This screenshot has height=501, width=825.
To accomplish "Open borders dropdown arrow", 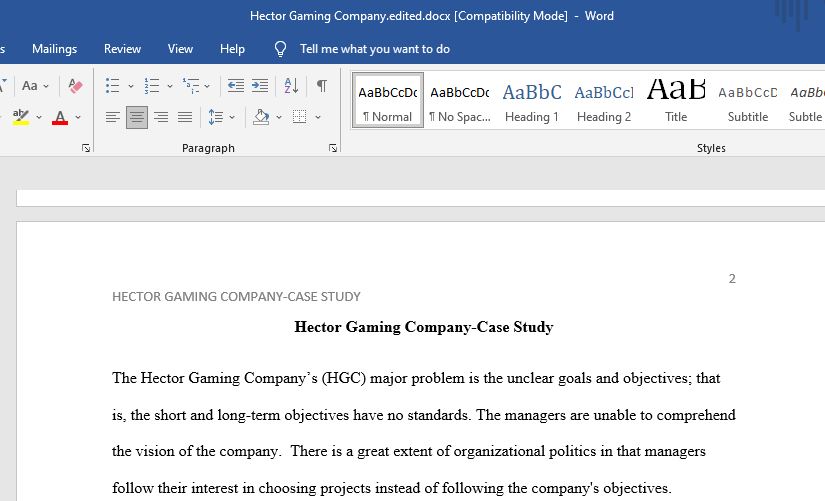I will tap(318, 117).
